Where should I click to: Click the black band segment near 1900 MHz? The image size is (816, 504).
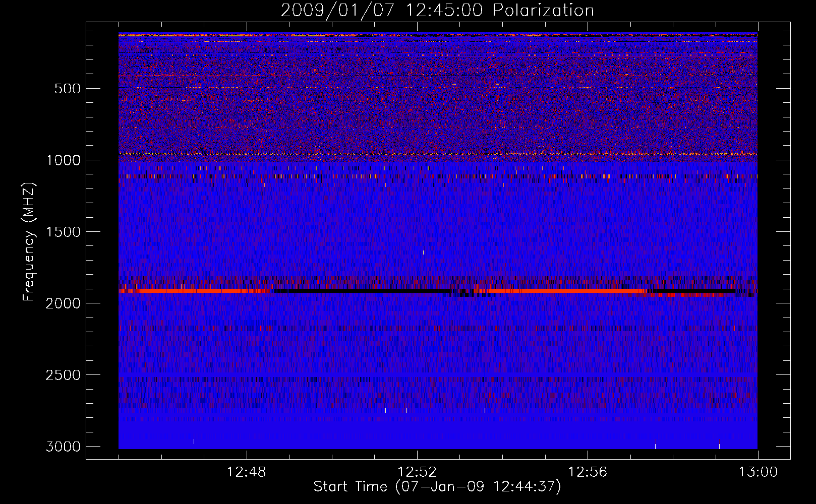tap(361, 291)
